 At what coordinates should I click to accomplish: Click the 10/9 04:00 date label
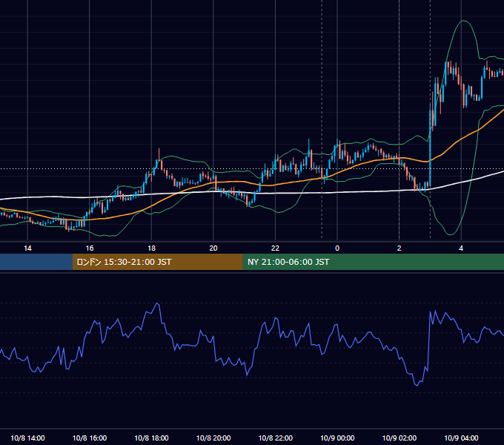click(461, 438)
